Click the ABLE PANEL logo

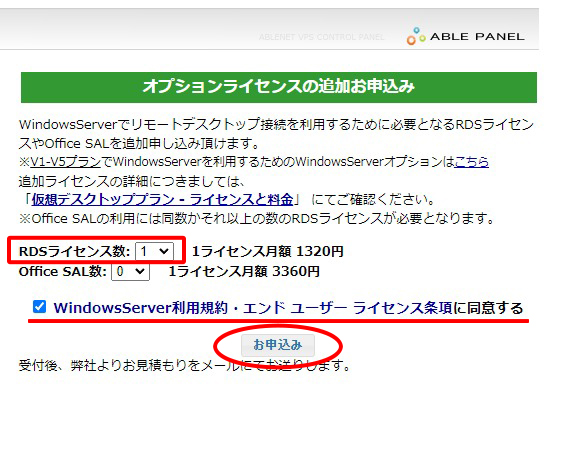click(466, 36)
